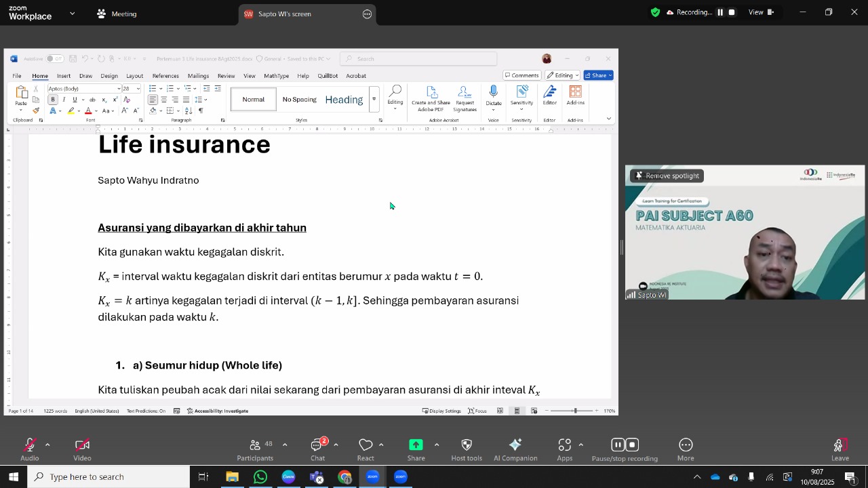Open the References ribbon tab
Image resolution: width=868 pixels, height=488 pixels.
coord(165,76)
